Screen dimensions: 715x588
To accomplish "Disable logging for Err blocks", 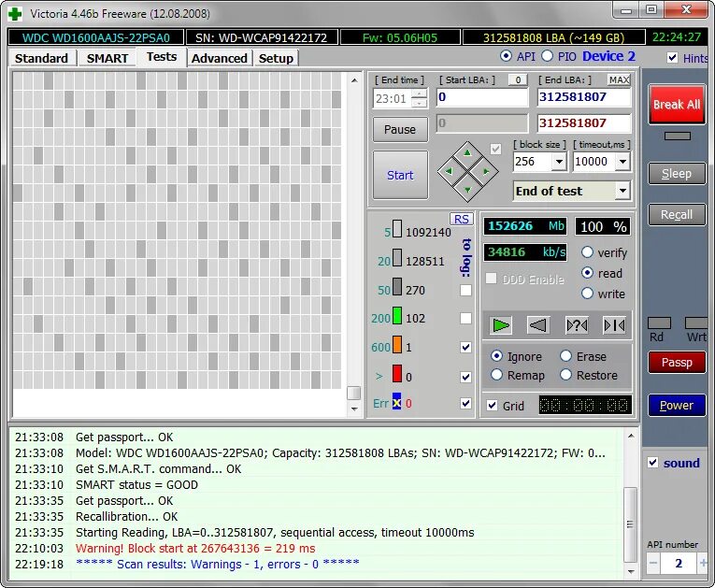I will [465, 403].
